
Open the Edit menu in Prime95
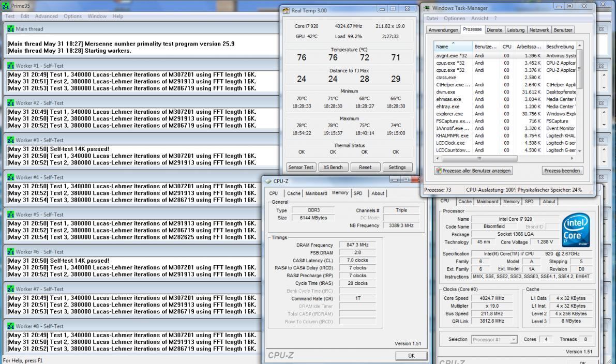pos(25,16)
